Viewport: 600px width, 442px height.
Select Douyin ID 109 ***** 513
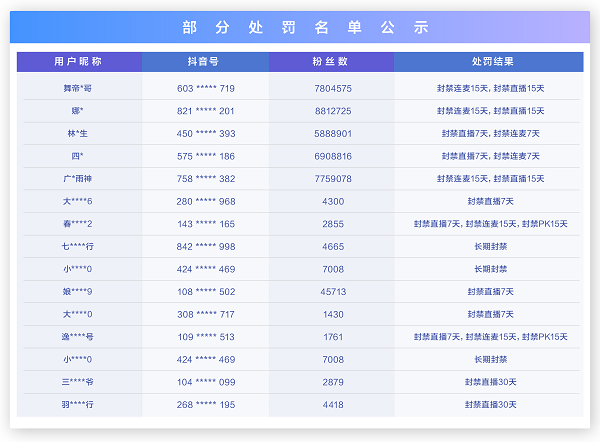click(205, 336)
